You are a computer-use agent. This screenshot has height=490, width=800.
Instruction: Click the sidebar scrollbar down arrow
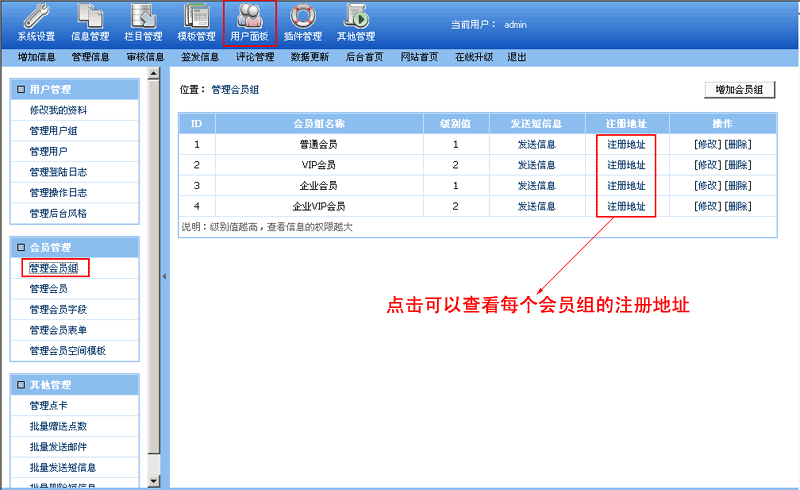[x=153, y=482]
